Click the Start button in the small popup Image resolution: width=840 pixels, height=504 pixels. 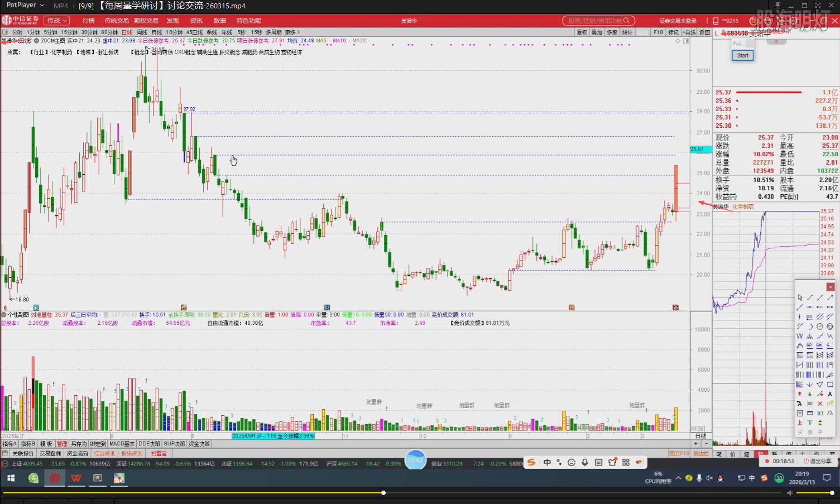click(742, 55)
